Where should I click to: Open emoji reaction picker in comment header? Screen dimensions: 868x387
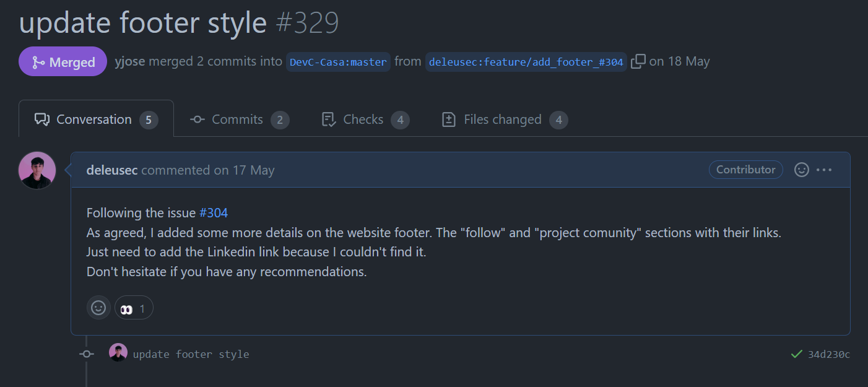click(802, 170)
